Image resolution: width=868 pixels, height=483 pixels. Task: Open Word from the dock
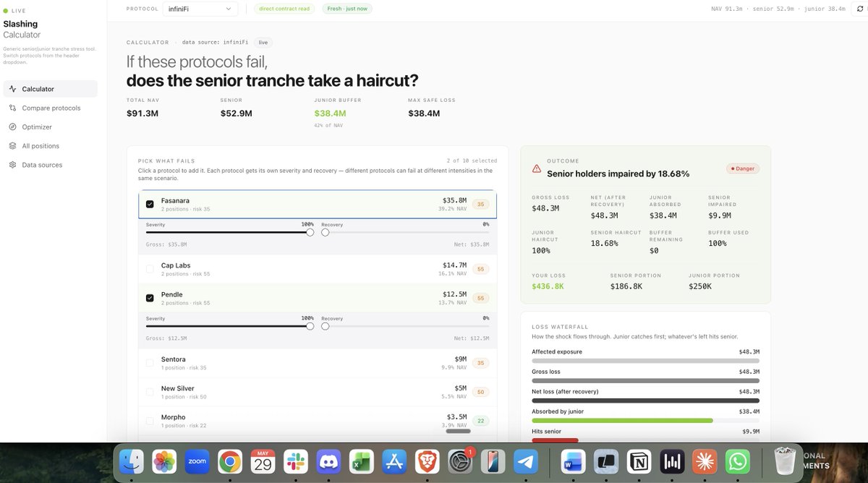tap(573, 462)
